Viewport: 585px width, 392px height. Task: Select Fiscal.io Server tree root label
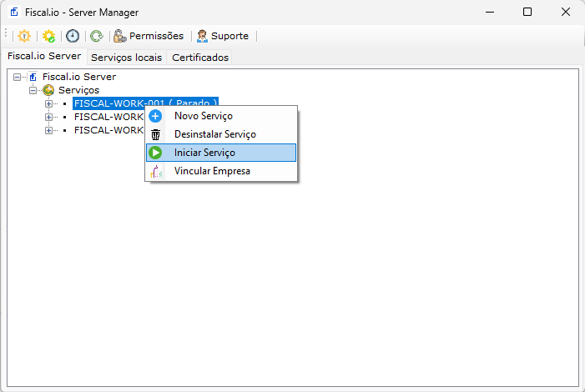(79, 77)
